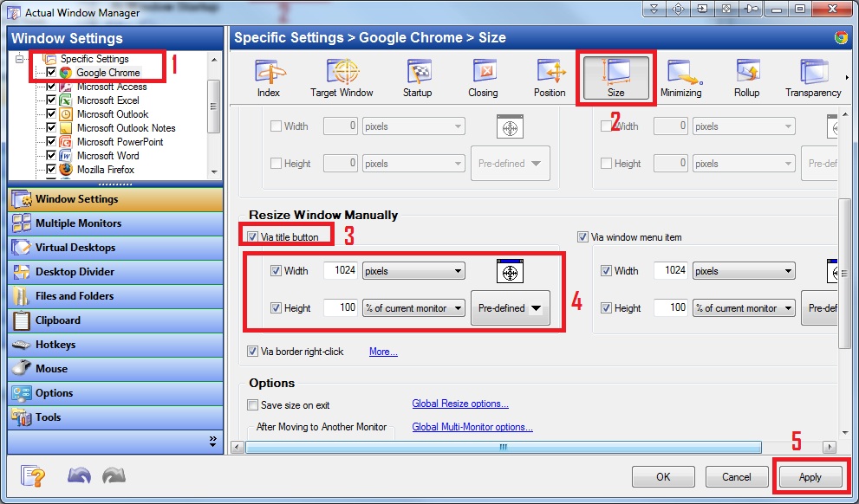Apply the settings with the Apply button

point(810,476)
